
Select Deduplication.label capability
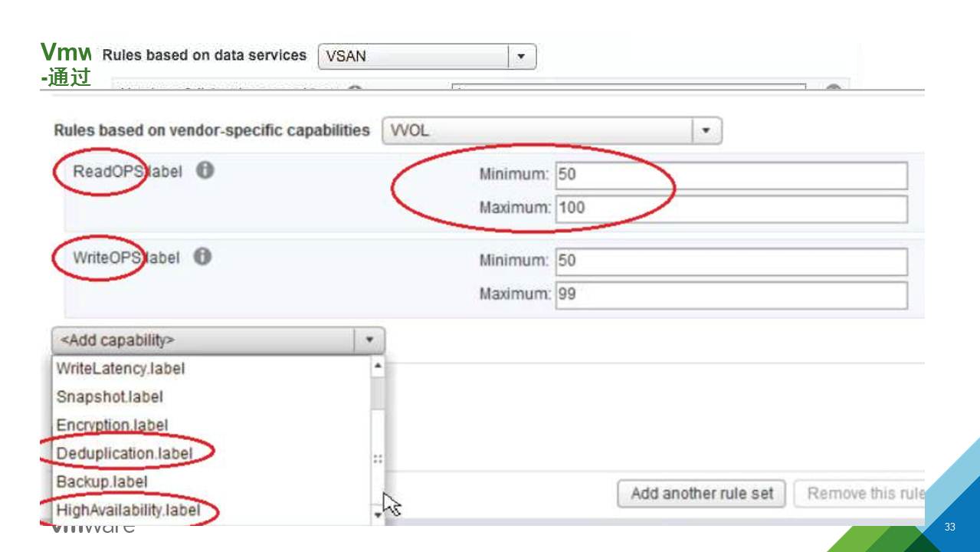point(124,453)
